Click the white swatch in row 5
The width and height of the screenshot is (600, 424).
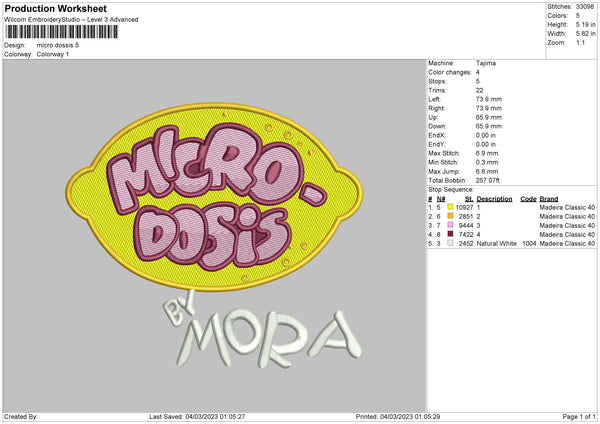tap(450, 243)
